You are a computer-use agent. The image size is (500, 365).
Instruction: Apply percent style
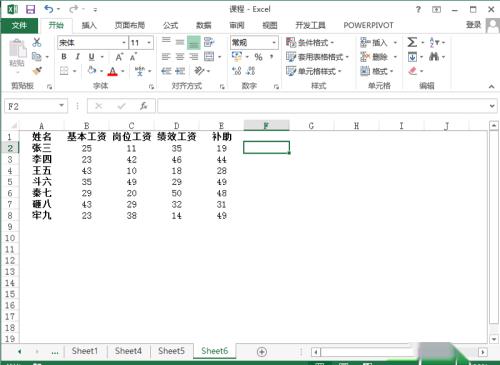point(258,57)
